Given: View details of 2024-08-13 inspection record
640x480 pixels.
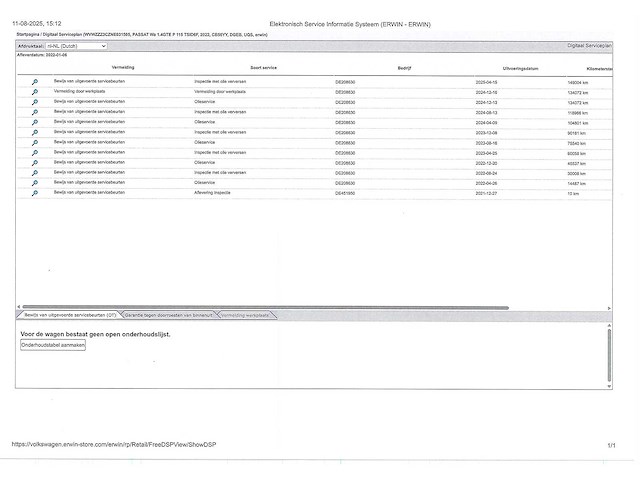Looking at the screenshot, I should click(35, 112).
